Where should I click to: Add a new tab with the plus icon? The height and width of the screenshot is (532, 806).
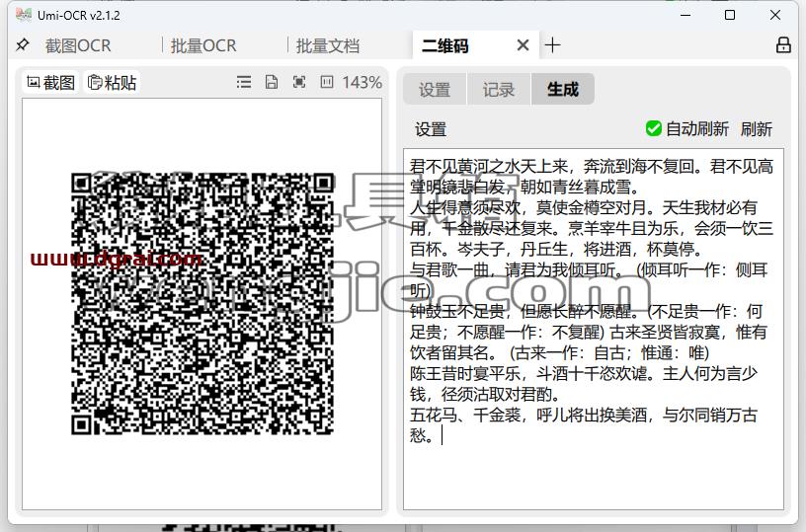(x=552, y=45)
